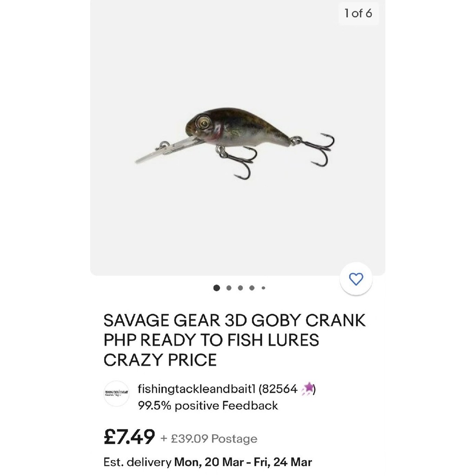Tap the lure's diving lip in photo
The image size is (476, 476).
pyautogui.click(x=160, y=152)
